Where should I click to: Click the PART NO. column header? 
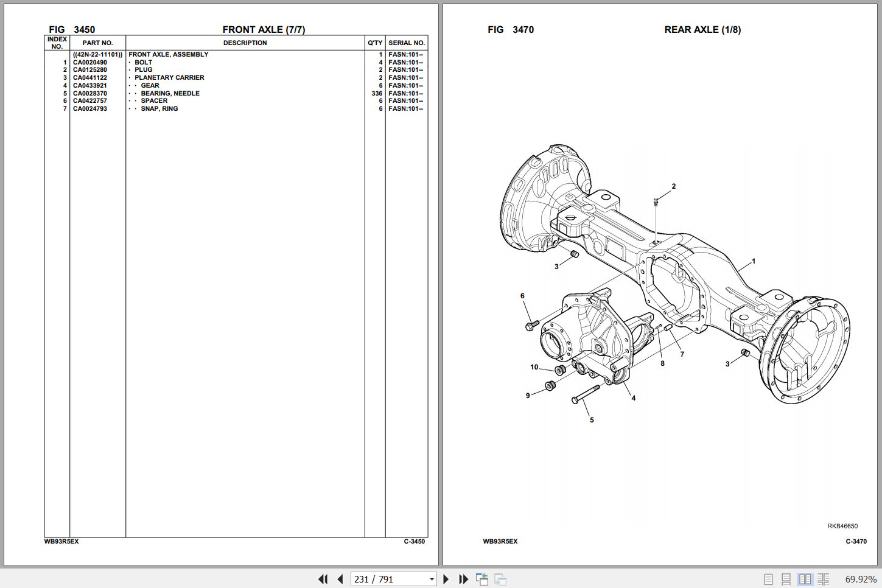[x=97, y=43]
